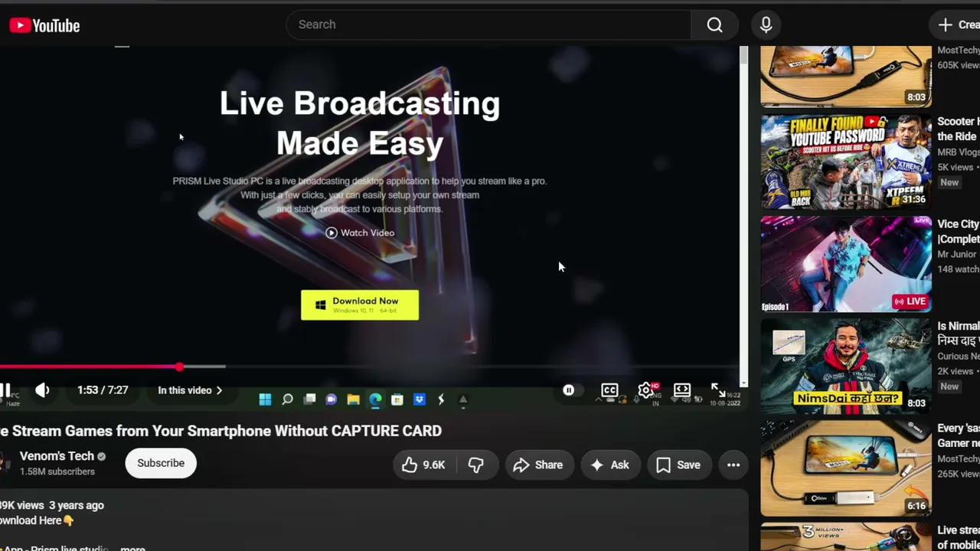Open the Venom's Tech channel link

[57, 456]
